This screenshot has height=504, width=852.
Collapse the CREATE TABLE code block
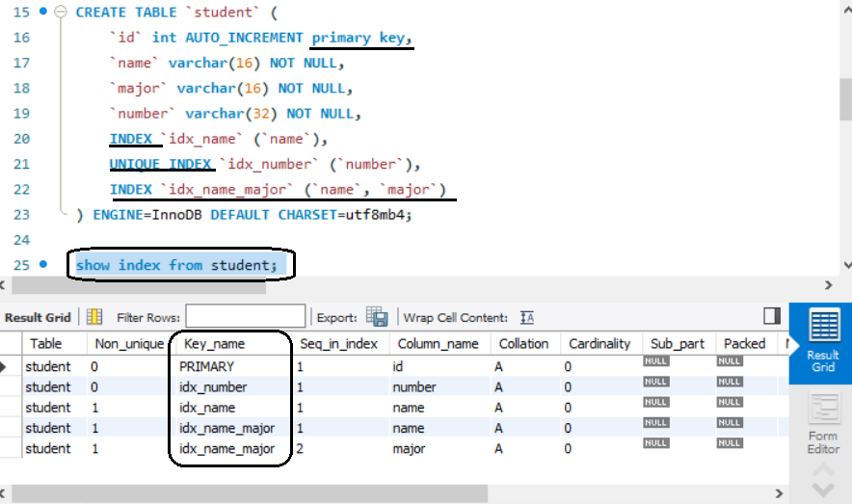pos(61,12)
